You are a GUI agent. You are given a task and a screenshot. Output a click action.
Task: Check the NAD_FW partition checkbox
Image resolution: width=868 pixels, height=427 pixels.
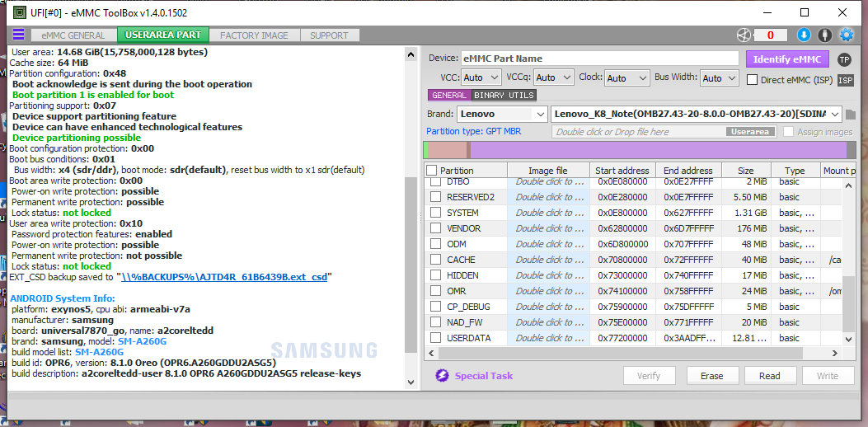pos(436,322)
